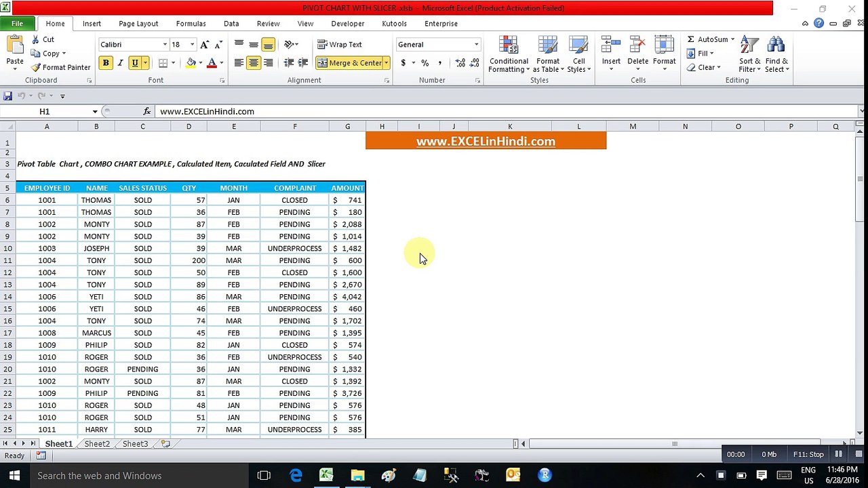Viewport: 868px width, 488px height.
Task: Switch to the Kutools tab
Action: pos(394,23)
